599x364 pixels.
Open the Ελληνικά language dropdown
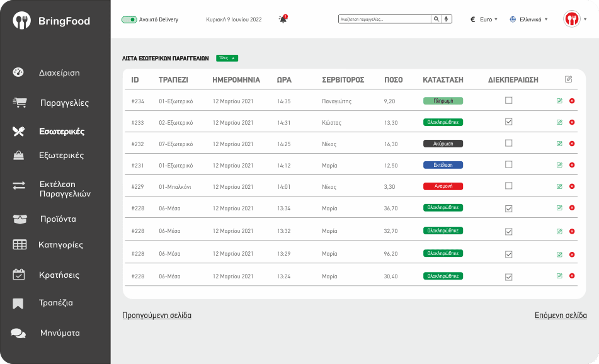coord(528,20)
